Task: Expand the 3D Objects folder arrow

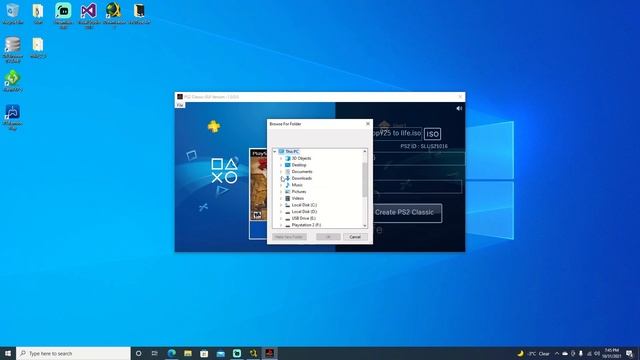Action: 281,158
